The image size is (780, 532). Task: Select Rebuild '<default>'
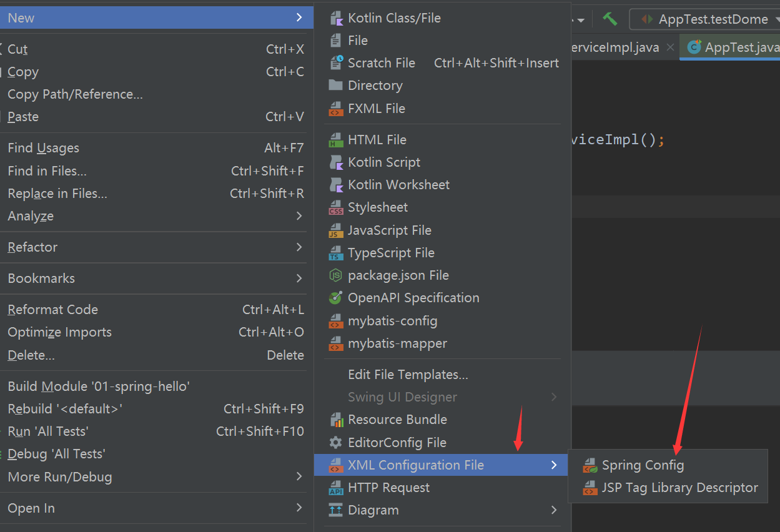157,409
